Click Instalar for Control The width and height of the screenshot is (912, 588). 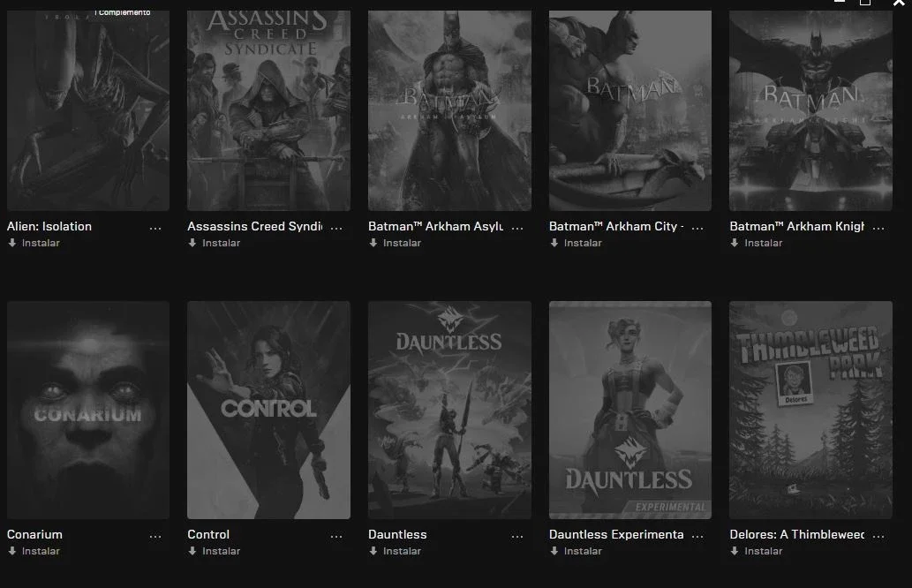point(221,551)
